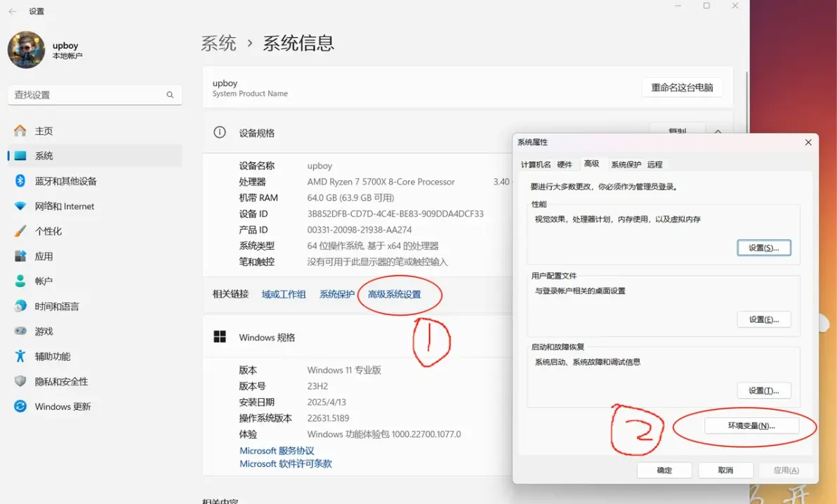Click 取消 in 系统属性 dialog
837x504 pixels.
[725, 470]
